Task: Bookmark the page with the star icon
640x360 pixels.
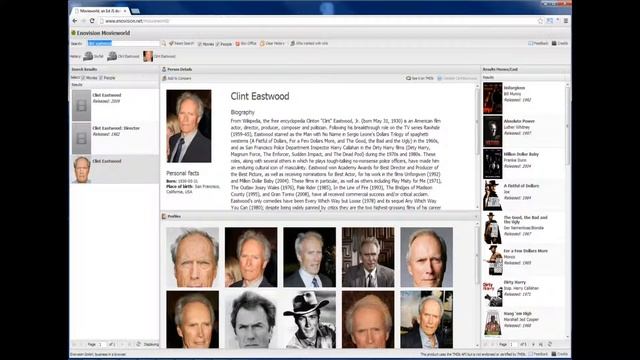Action: pyautogui.click(x=540, y=21)
